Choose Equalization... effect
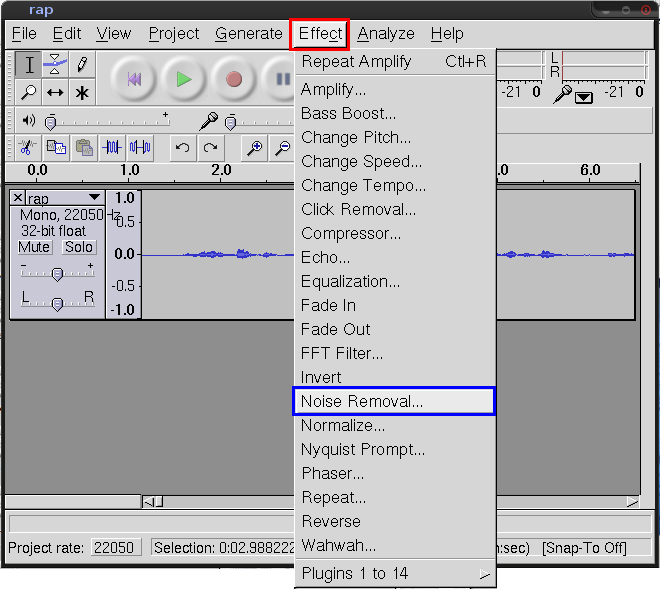The width and height of the screenshot is (660, 589). (x=394, y=281)
